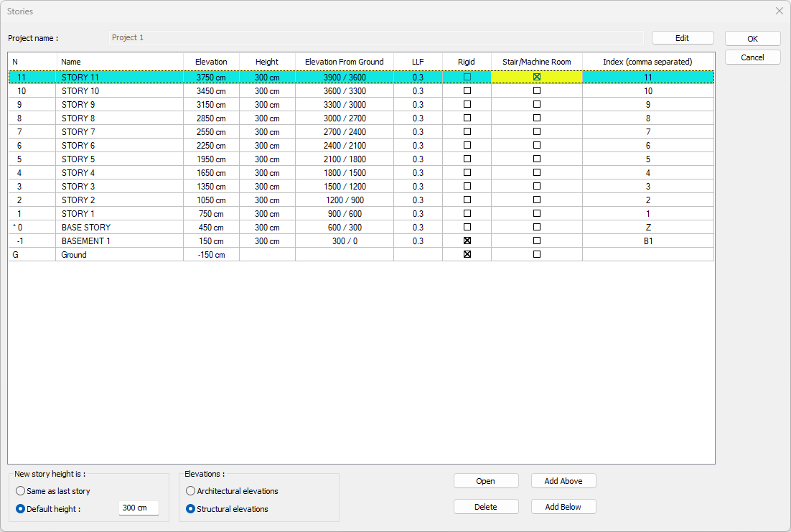The height and width of the screenshot is (532, 791).
Task: Enable Rigid checkbox for STORY 5
Action: pos(467,159)
